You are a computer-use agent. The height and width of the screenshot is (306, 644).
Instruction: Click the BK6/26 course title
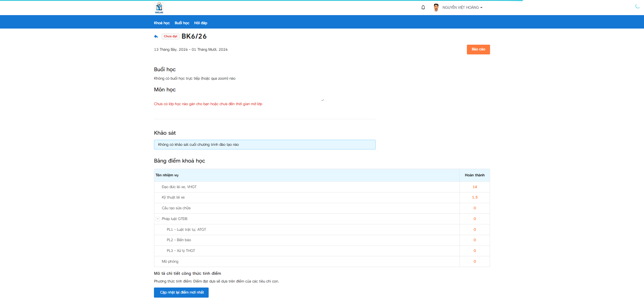pyautogui.click(x=194, y=36)
